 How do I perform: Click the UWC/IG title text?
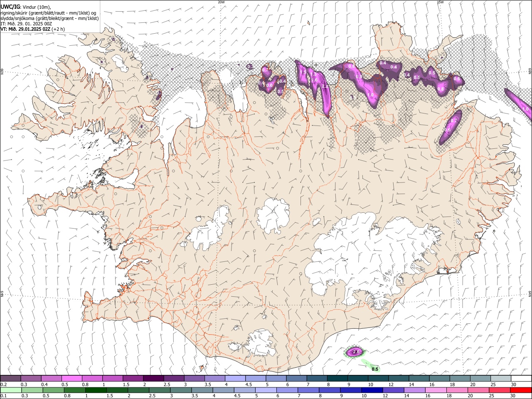(x=10, y=7)
